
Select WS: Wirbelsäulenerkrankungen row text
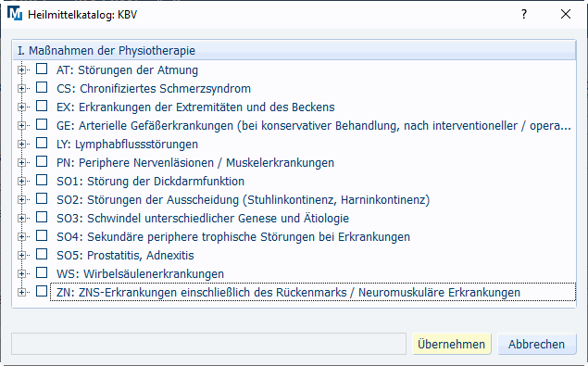pos(140,273)
